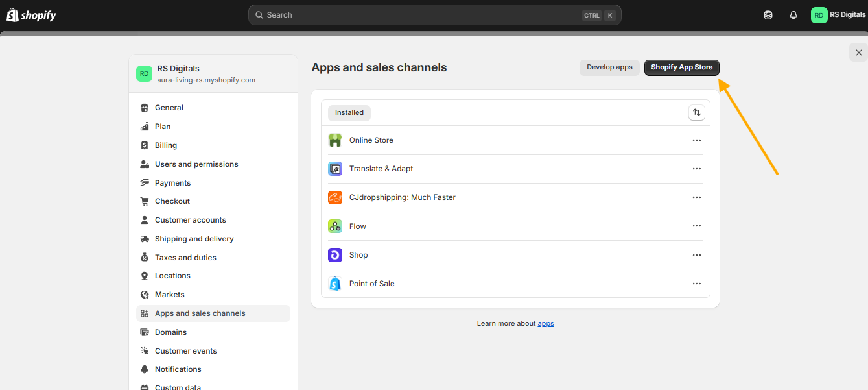Open more options for Flow

[697, 226]
